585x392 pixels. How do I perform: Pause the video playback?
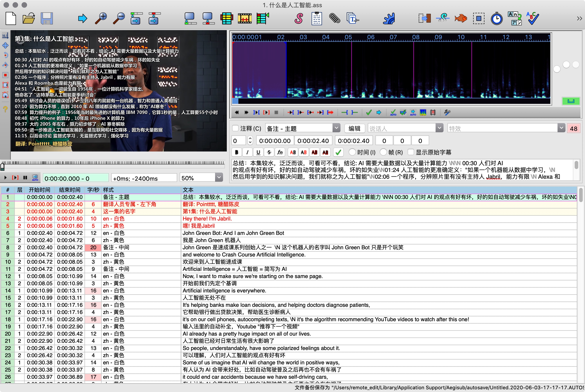click(25, 178)
